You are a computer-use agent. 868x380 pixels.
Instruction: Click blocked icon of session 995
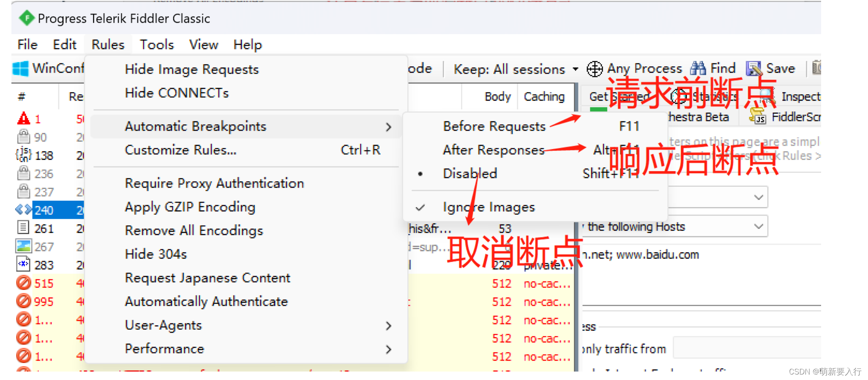pyautogui.click(x=24, y=301)
